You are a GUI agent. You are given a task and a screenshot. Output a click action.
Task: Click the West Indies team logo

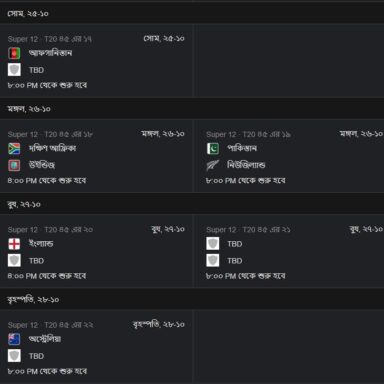[x=14, y=165]
